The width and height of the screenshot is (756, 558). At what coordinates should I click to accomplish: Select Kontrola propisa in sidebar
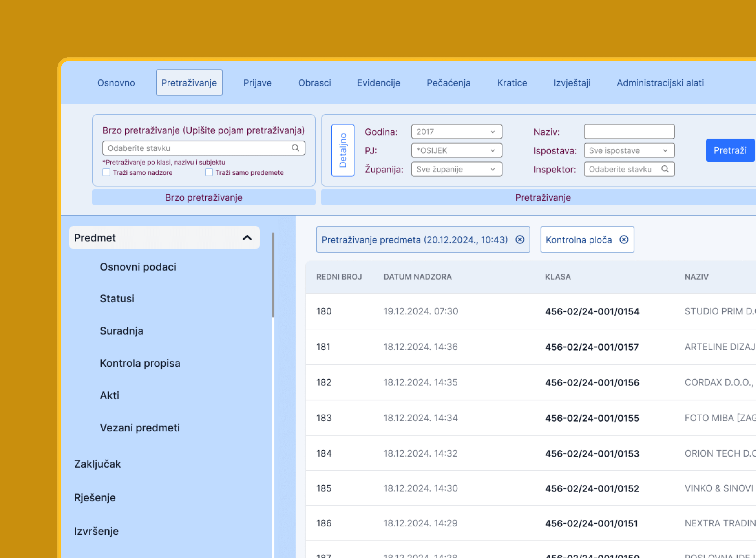[x=140, y=363]
